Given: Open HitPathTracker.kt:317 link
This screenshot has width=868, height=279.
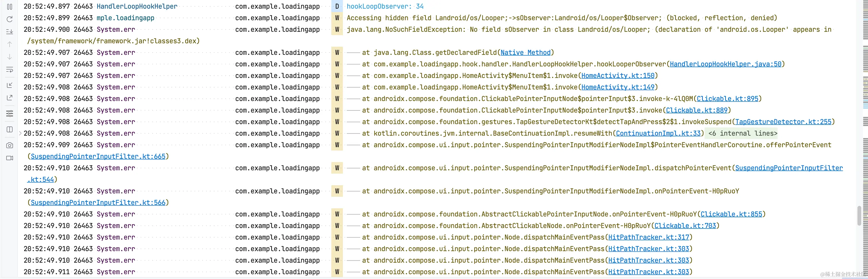Looking at the screenshot, I should (649, 237).
